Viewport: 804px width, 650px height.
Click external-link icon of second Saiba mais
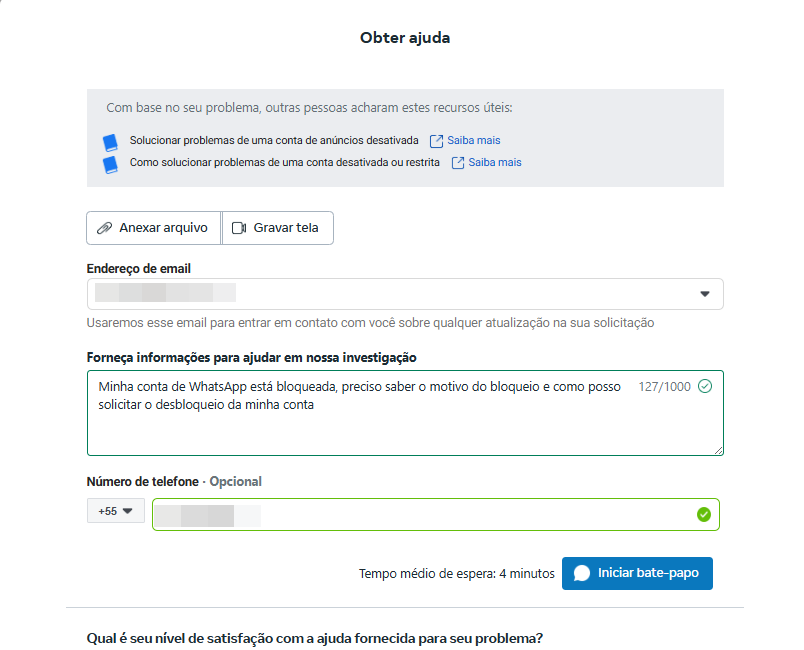coord(458,163)
